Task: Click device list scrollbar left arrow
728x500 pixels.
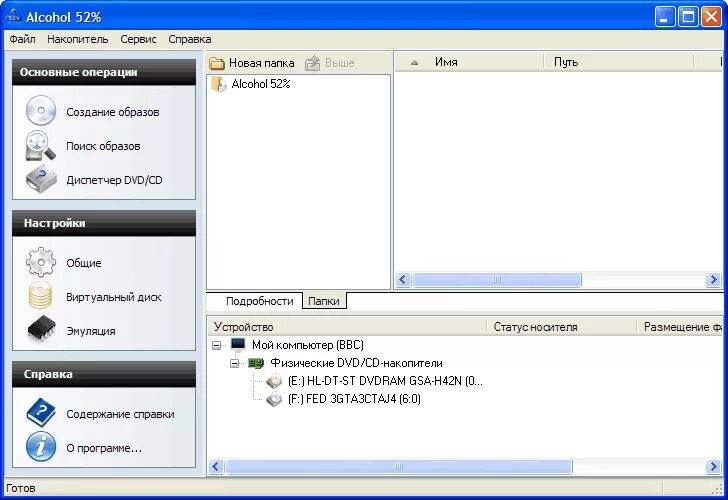Action: click(216, 467)
